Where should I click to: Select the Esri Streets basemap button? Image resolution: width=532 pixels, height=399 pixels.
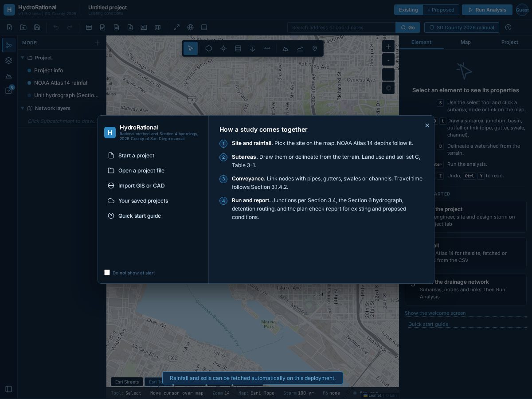pyautogui.click(x=127, y=382)
